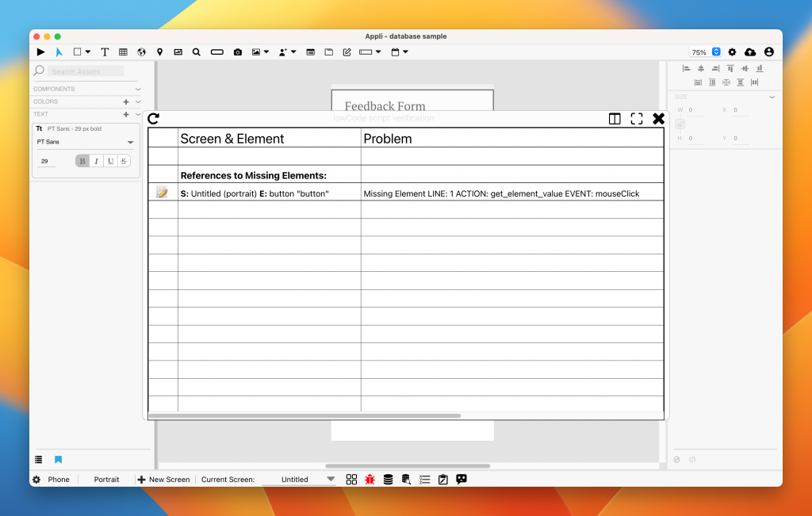Select the blue pointer arrow tool
The image size is (812, 516).
point(59,52)
